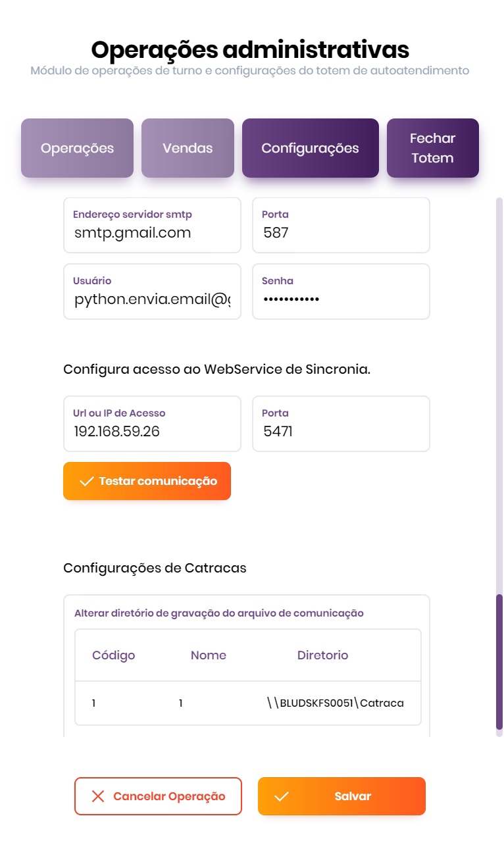The width and height of the screenshot is (504, 864).
Task: Select the Catraca row with BLUDSKFS0051 directory
Action: pos(247,703)
